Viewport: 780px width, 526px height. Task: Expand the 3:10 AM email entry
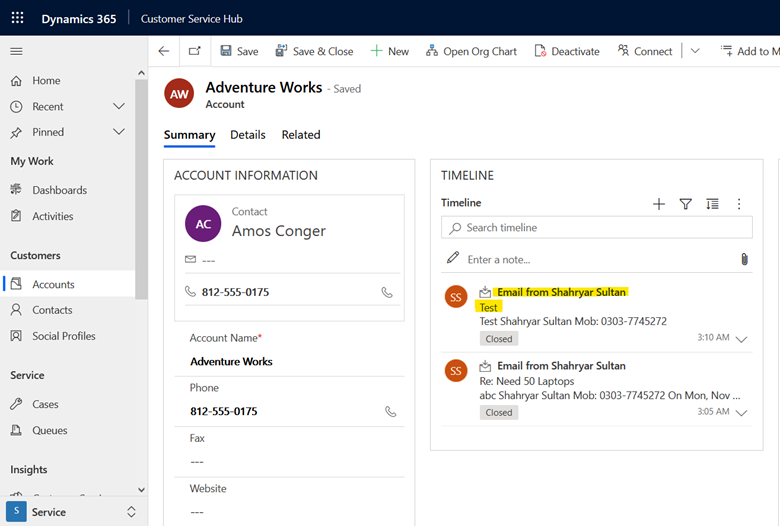(741, 339)
